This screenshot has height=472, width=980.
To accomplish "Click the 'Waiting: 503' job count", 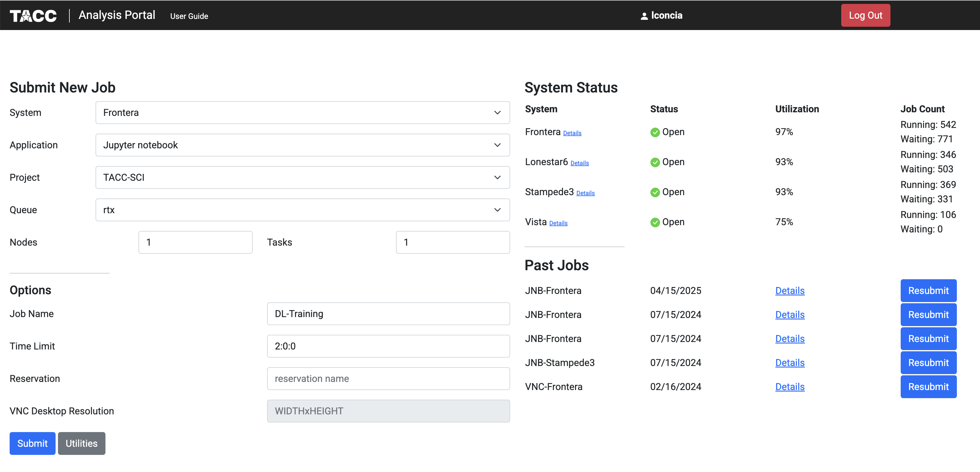I will 927,169.
